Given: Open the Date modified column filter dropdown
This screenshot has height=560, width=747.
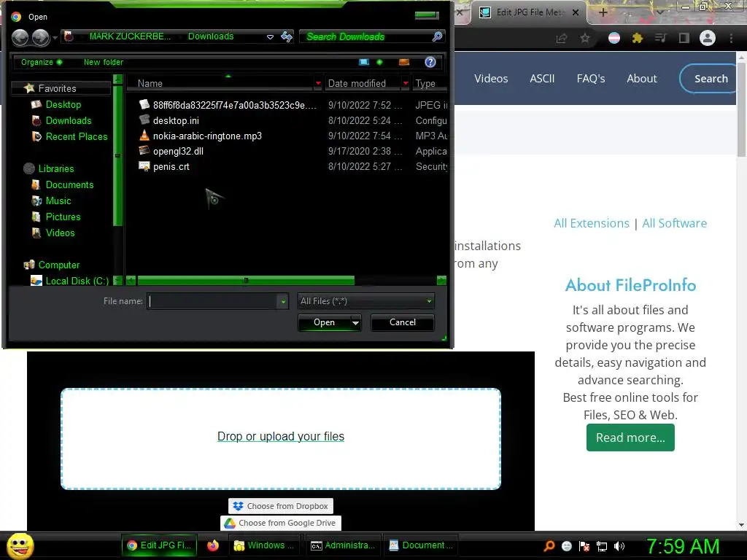Looking at the screenshot, I should [x=406, y=83].
